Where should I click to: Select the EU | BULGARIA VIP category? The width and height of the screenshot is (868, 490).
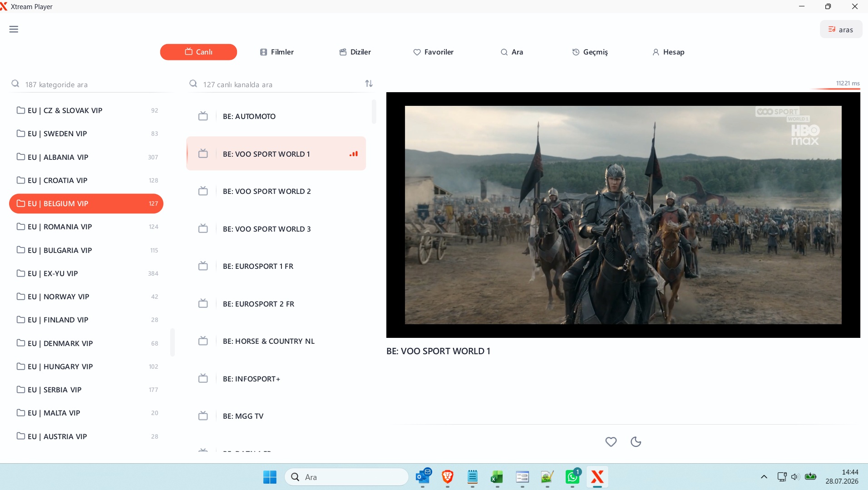[x=86, y=250]
